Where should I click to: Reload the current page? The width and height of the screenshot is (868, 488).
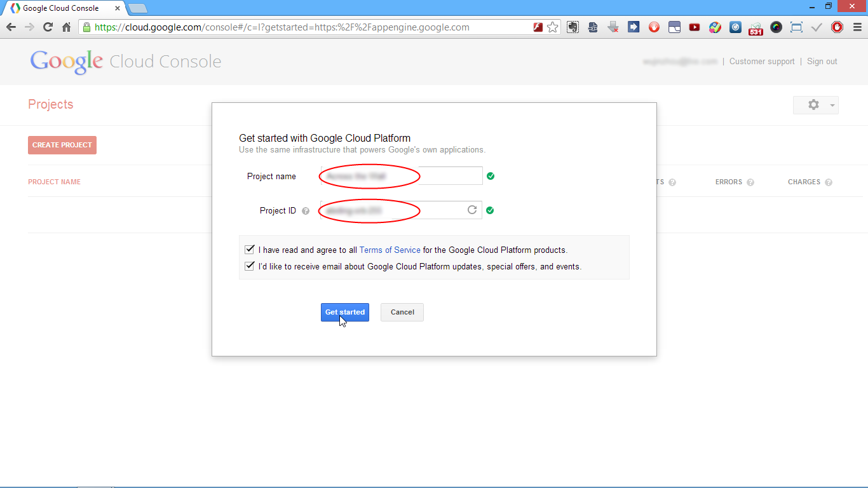(x=48, y=27)
